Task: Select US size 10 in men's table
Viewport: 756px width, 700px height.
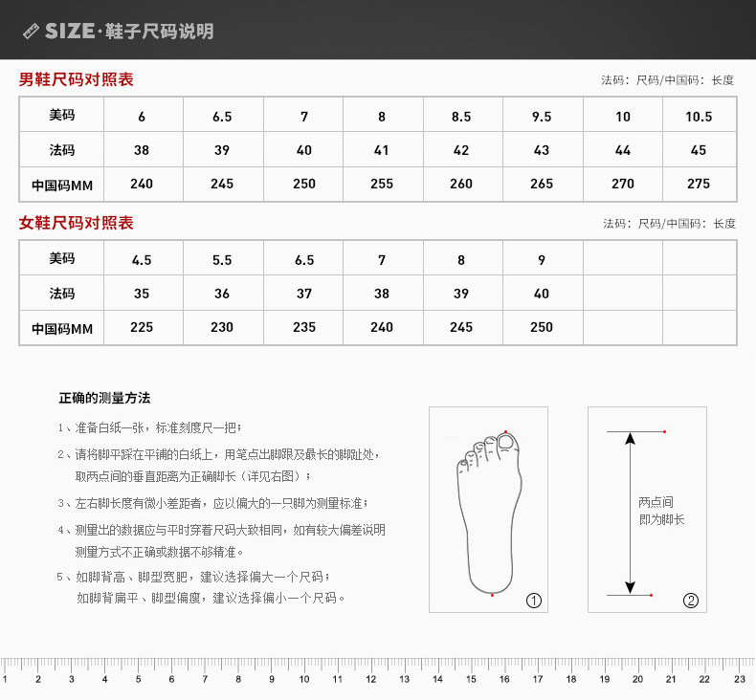Action: [x=622, y=117]
